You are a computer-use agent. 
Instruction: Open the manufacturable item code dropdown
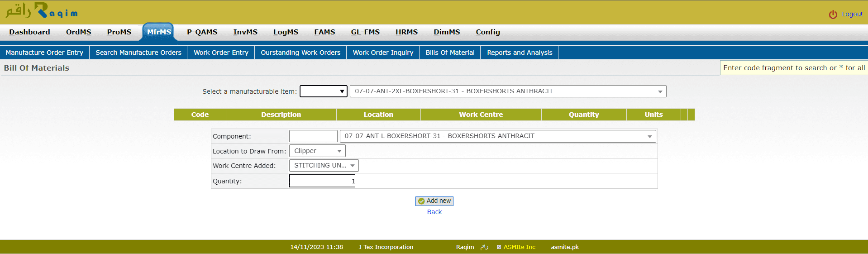(323, 91)
